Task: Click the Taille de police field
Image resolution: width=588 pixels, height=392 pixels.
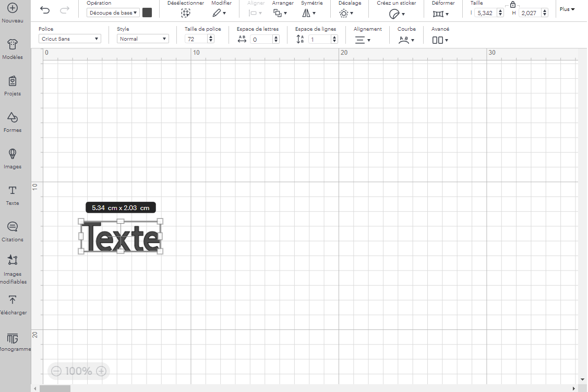Action: (x=196, y=39)
